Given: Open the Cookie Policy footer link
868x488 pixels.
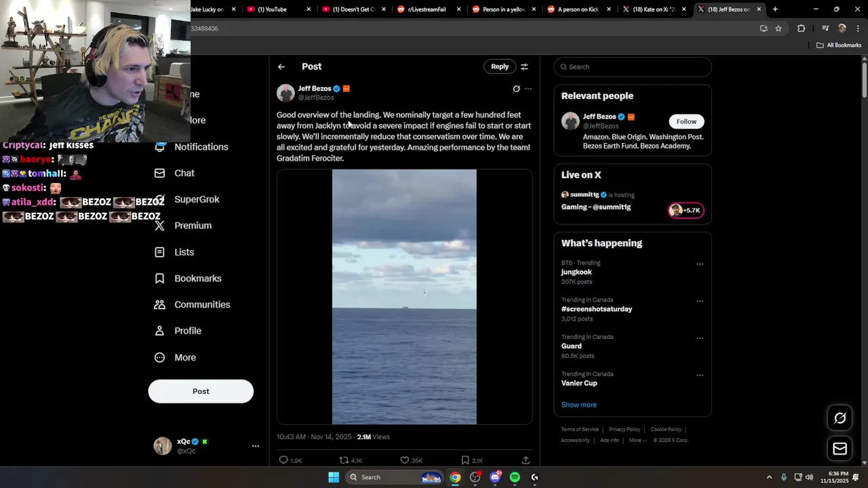Looking at the screenshot, I should (x=666, y=429).
